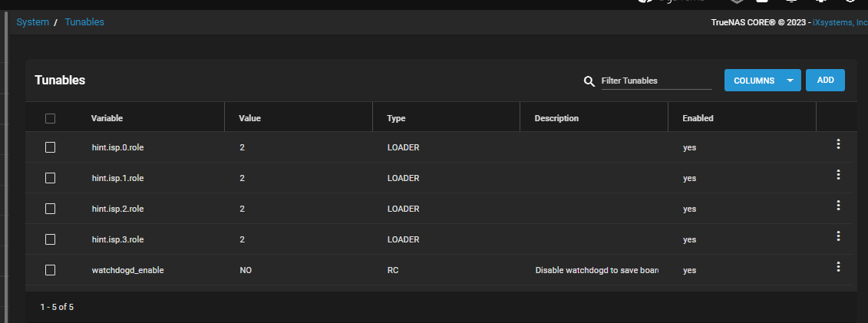Image resolution: width=868 pixels, height=323 pixels.
Task: Toggle the select-all header checkbox
Action: [51, 118]
